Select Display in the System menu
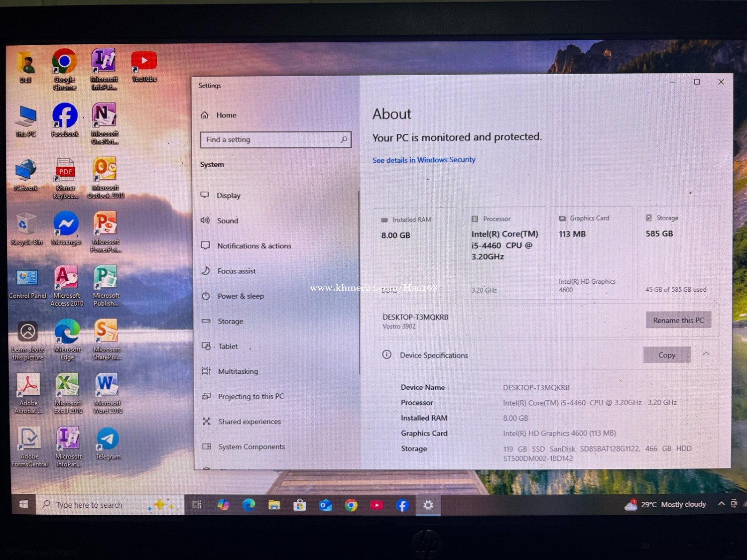This screenshot has width=747, height=560. coord(229,196)
